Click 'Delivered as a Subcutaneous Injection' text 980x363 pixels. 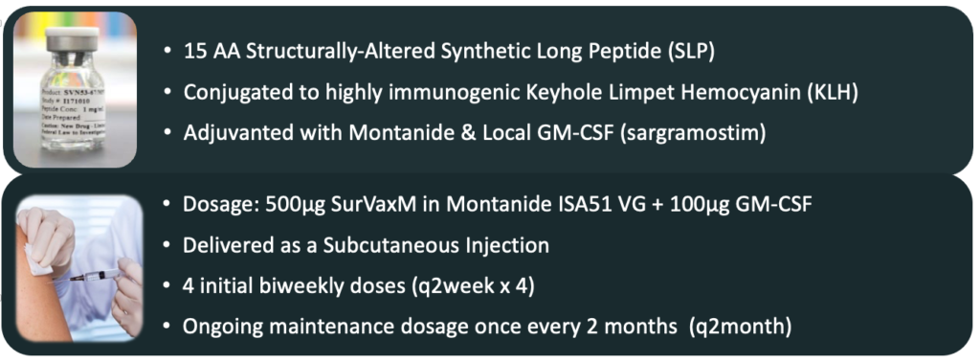tap(366, 245)
